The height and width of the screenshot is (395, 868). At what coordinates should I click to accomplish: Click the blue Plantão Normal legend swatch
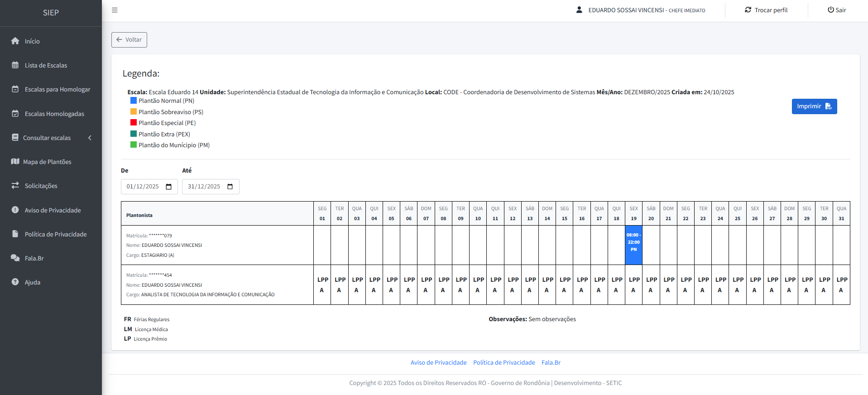pos(134,101)
